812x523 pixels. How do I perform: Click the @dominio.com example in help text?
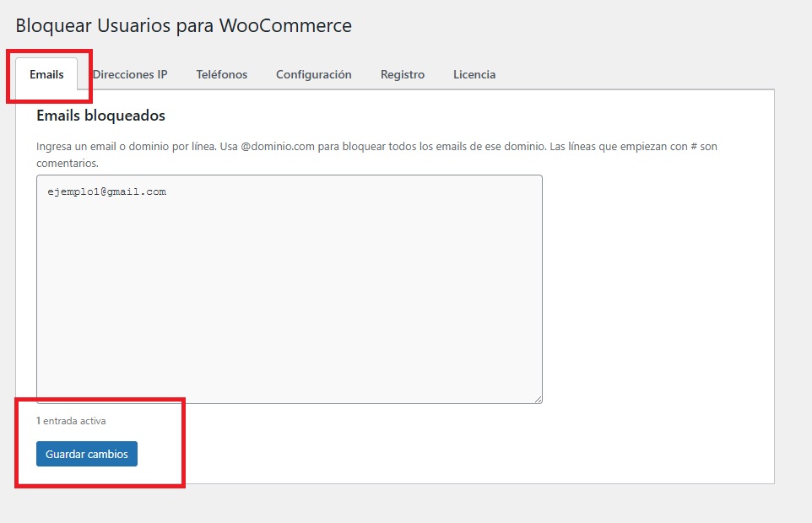(x=283, y=146)
